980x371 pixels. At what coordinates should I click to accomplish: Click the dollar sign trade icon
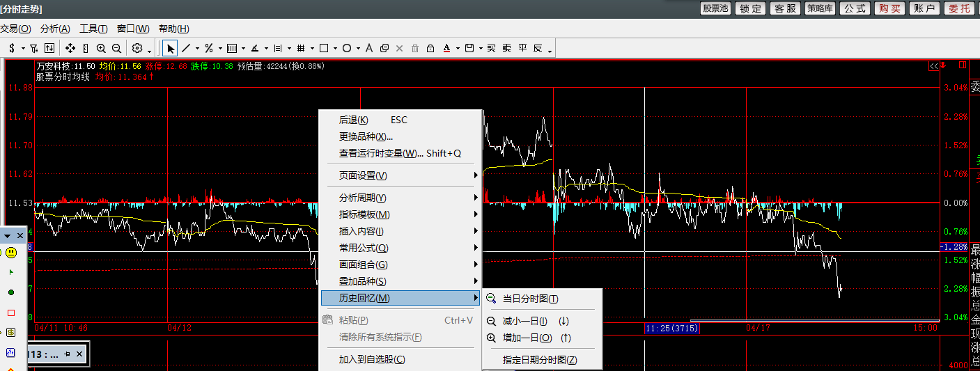[12, 48]
